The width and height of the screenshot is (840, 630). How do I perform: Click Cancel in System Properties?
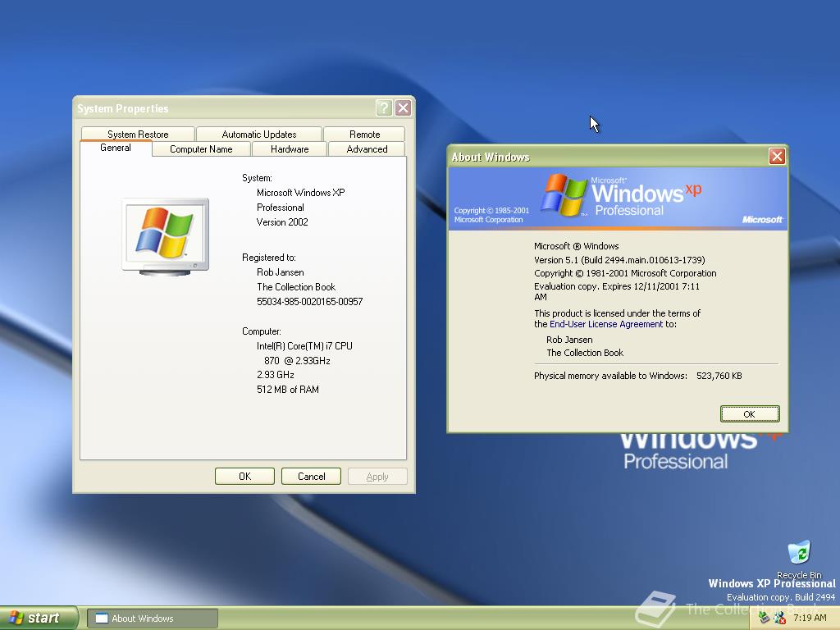311,477
